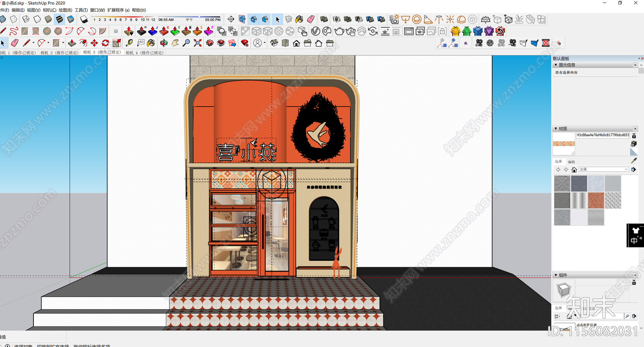The width and height of the screenshot is (644, 347).
Task: Click the Section Plane tool icon
Action: pyautogui.click(x=231, y=19)
